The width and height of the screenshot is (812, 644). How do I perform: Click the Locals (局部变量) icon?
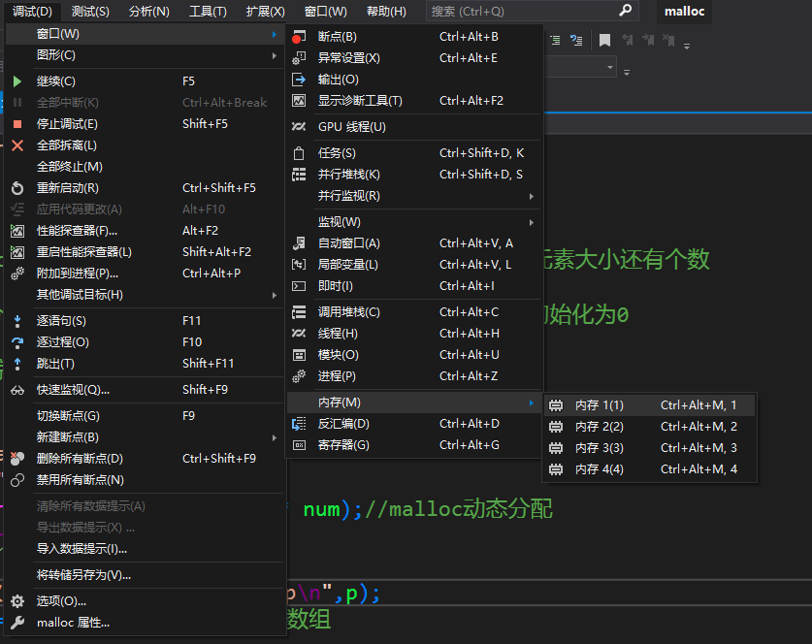(299, 265)
